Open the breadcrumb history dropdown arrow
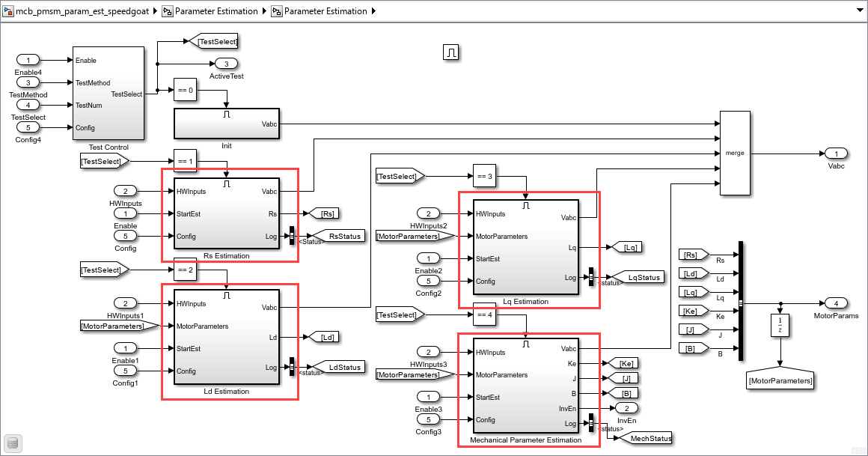Screen dimensions: 868x456 coord(859,11)
